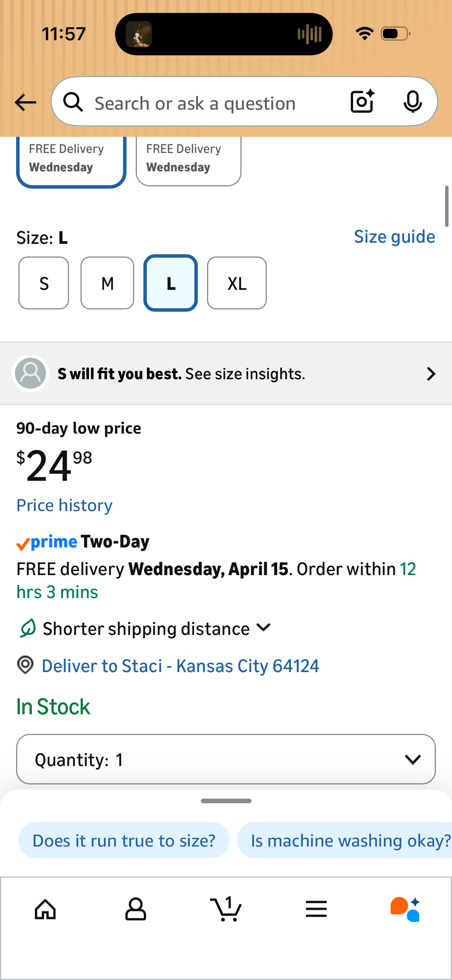Select size XL
This screenshot has width=452, height=980.
[237, 283]
